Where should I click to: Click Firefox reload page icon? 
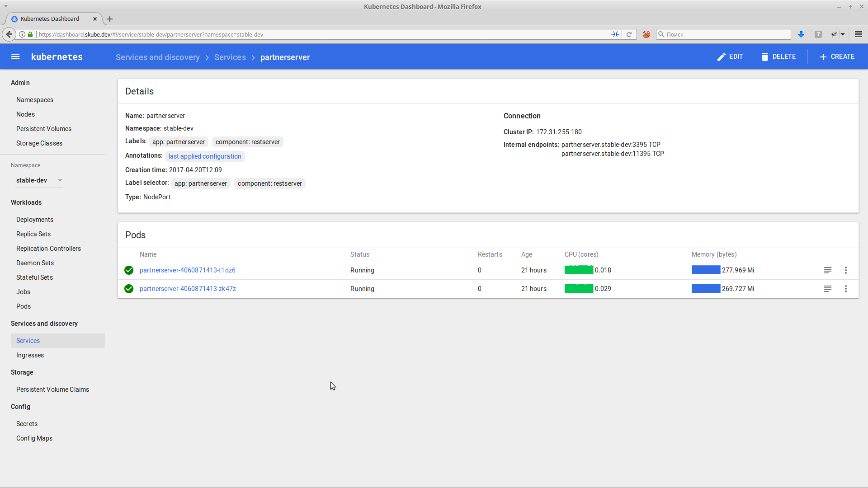pyautogui.click(x=629, y=34)
